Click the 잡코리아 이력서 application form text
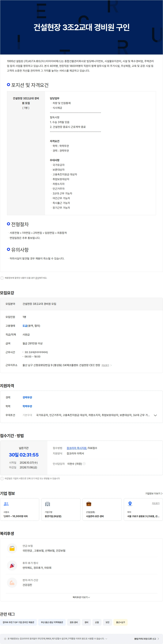Viewport: 163px width, 644px height. click(75, 453)
